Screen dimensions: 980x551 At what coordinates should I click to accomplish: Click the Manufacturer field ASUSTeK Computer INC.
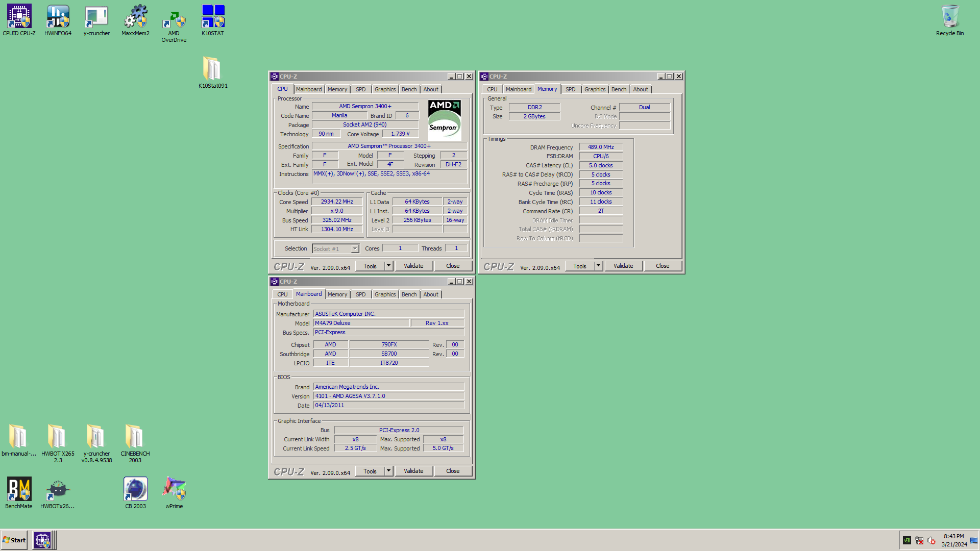point(388,314)
